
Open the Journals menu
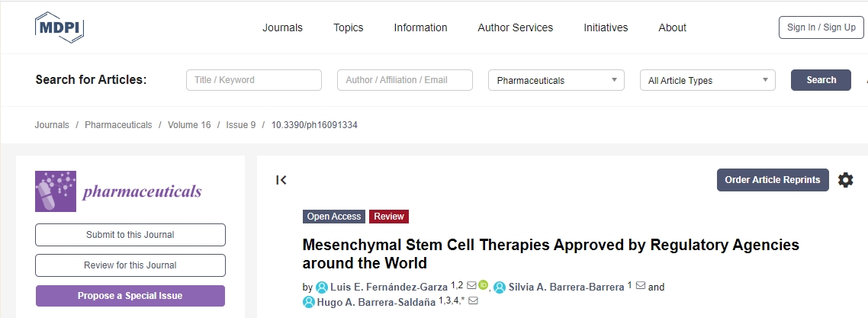tap(282, 27)
